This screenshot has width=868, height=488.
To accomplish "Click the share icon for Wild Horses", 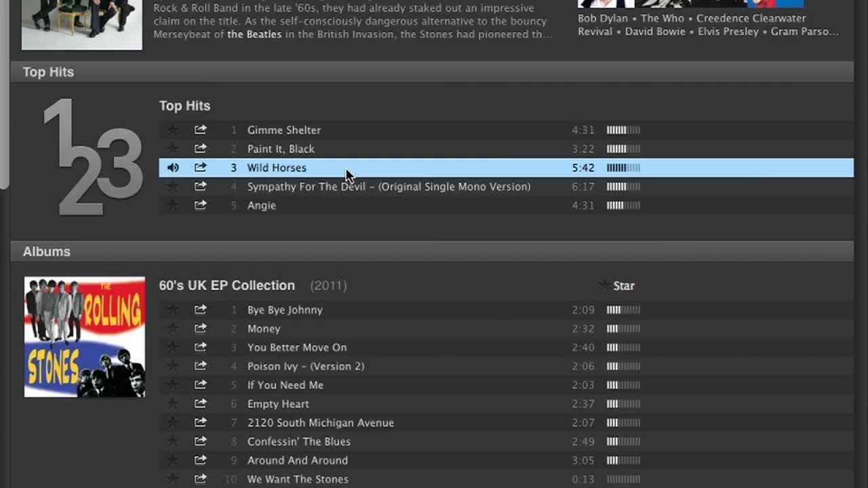I will (x=200, y=167).
